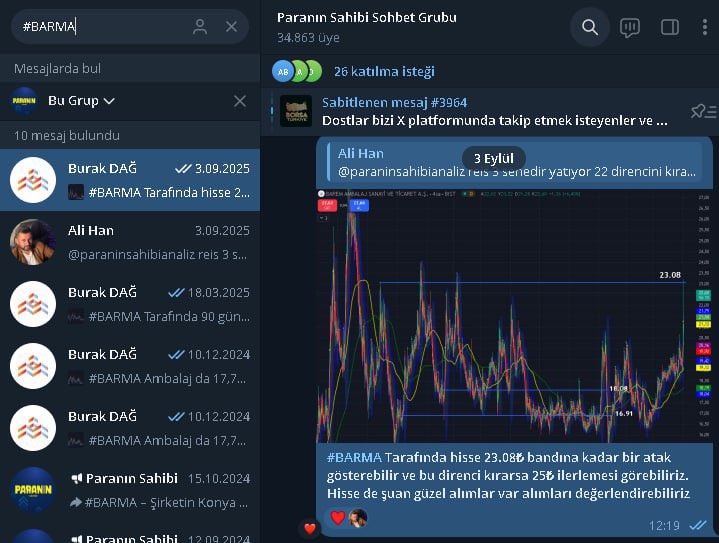This screenshot has height=543, width=719.
Task: Open the video chat / stream icon
Action: tap(630, 28)
